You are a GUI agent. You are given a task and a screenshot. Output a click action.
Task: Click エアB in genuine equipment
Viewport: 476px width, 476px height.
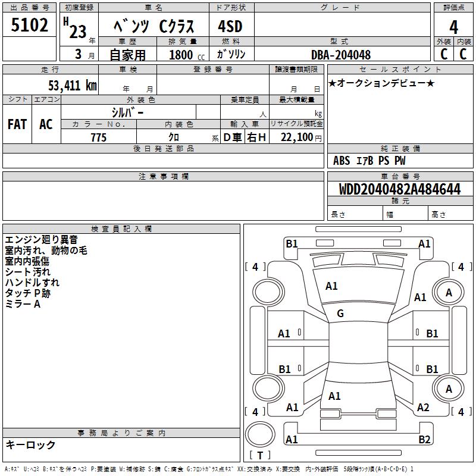[364, 161]
